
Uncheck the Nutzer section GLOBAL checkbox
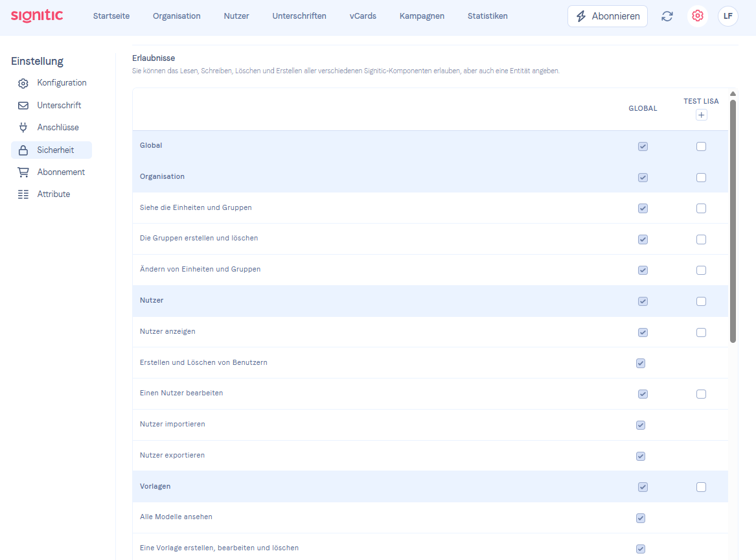click(643, 301)
